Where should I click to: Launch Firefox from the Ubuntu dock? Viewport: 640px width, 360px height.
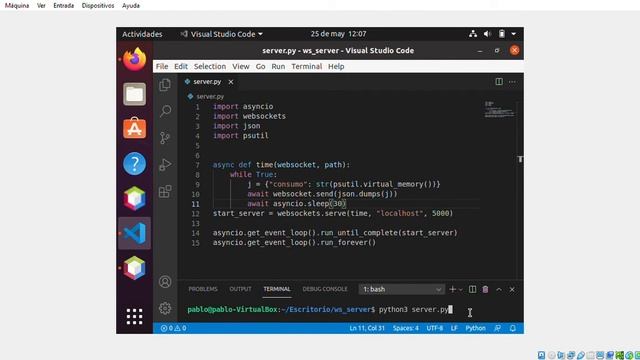point(134,60)
